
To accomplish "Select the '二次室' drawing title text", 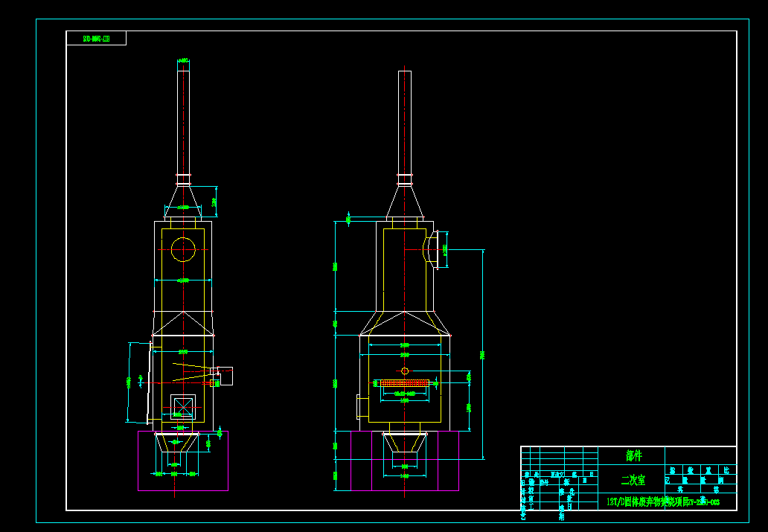I will [633, 481].
